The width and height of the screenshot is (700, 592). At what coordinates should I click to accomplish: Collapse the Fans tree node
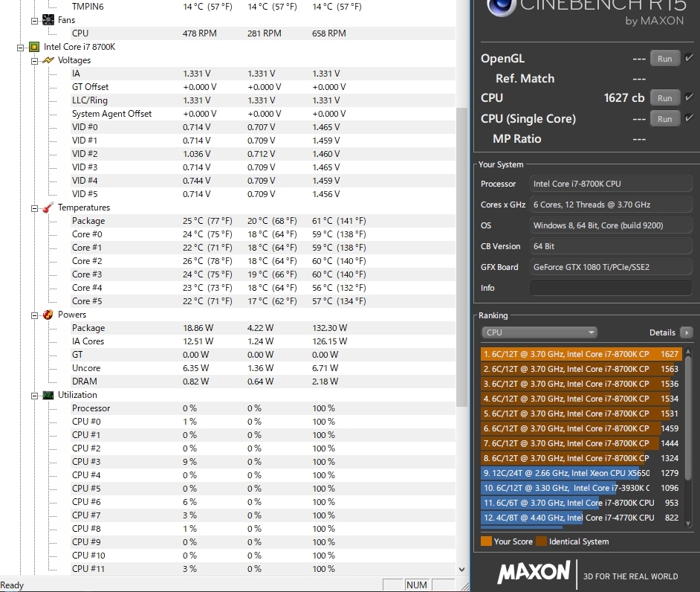[34, 21]
